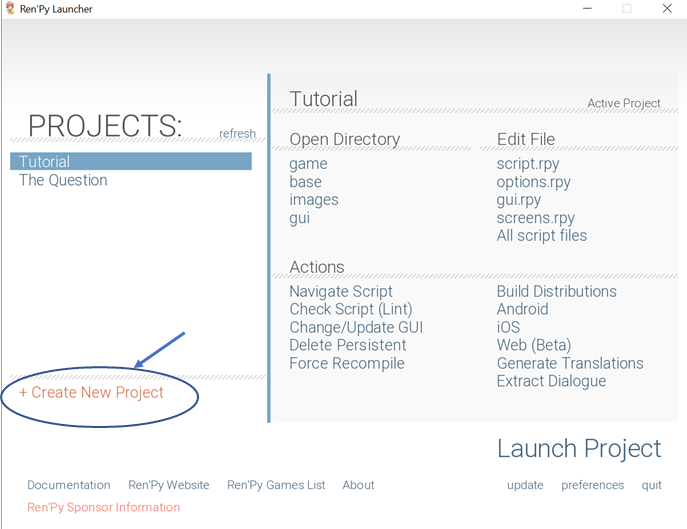Run Check Script (Lint)
Screen dimensions: 687x529
point(351,309)
